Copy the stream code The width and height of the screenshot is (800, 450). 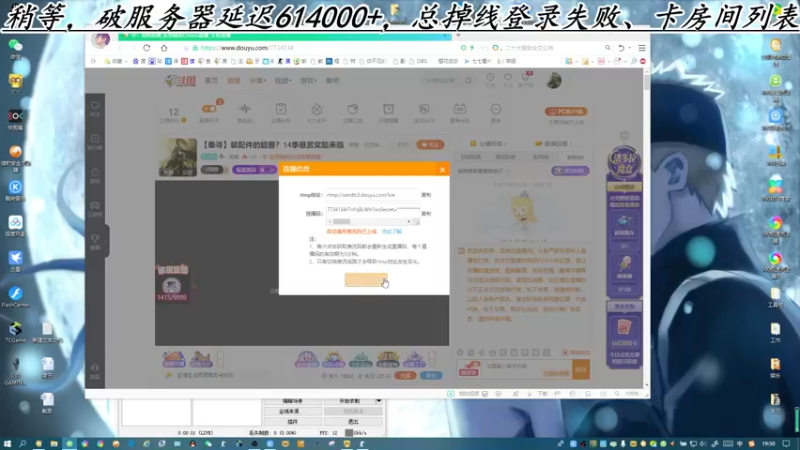pos(426,214)
